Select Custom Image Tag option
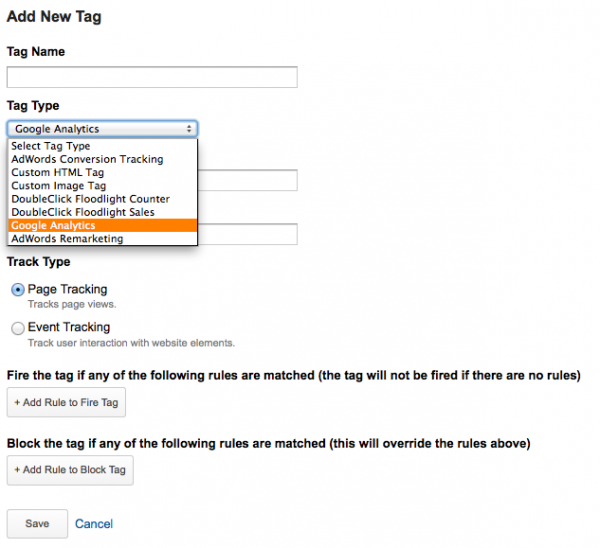 103,186
